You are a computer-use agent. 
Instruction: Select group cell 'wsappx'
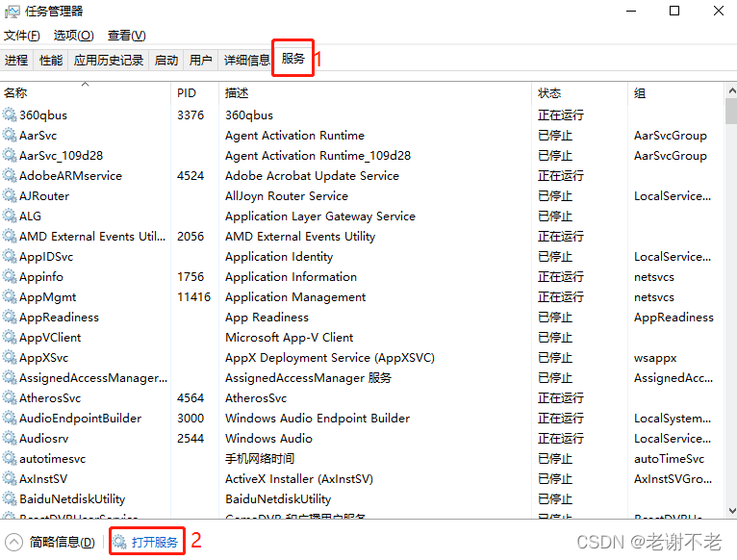655,358
